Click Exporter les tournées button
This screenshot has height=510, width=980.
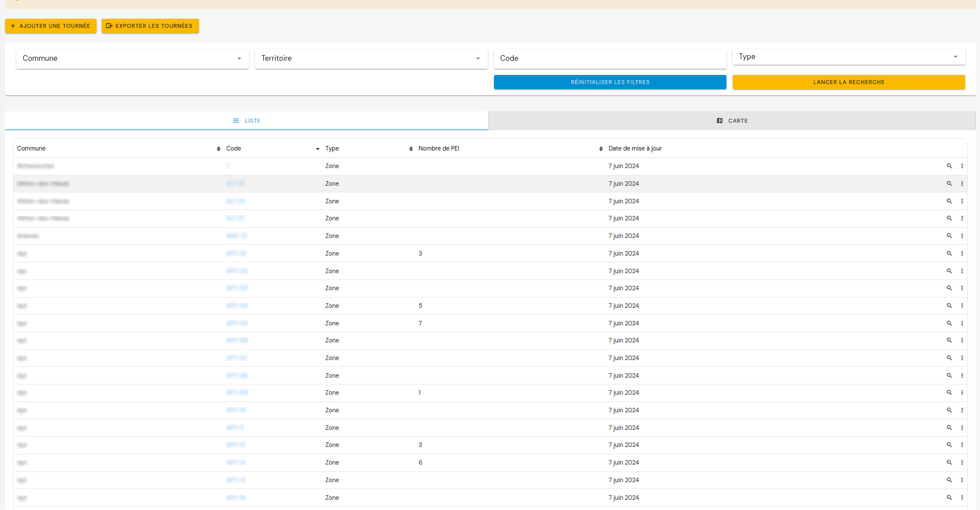point(150,26)
